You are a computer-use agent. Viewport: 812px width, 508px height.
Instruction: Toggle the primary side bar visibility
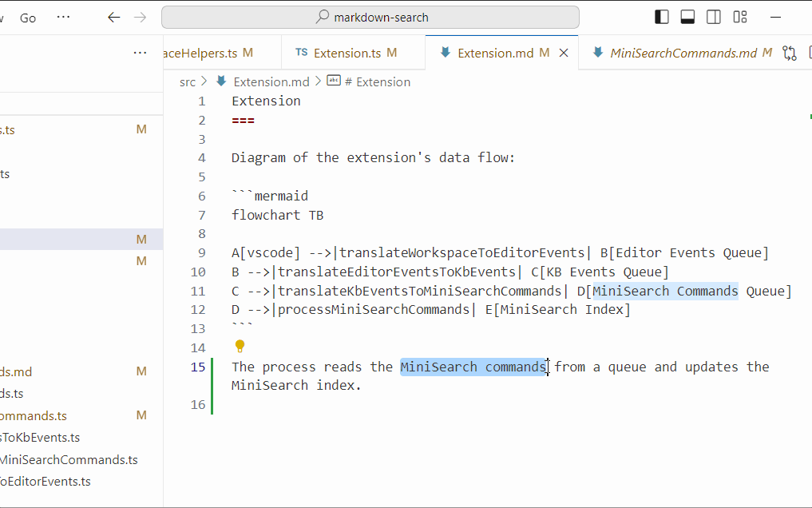click(x=661, y=17)
